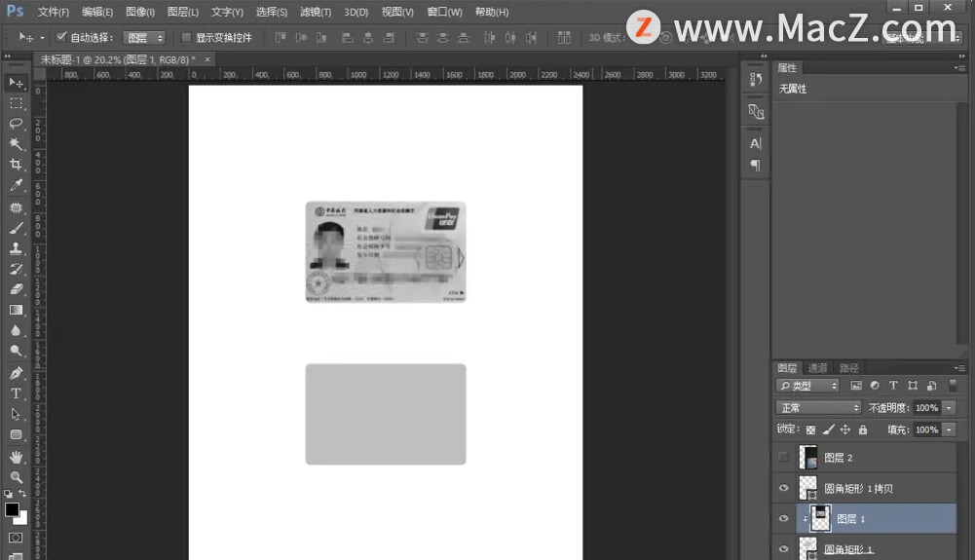Show the hidden 图层 2 layer
Screen dimensions: 975x560
tap(784, 457)
